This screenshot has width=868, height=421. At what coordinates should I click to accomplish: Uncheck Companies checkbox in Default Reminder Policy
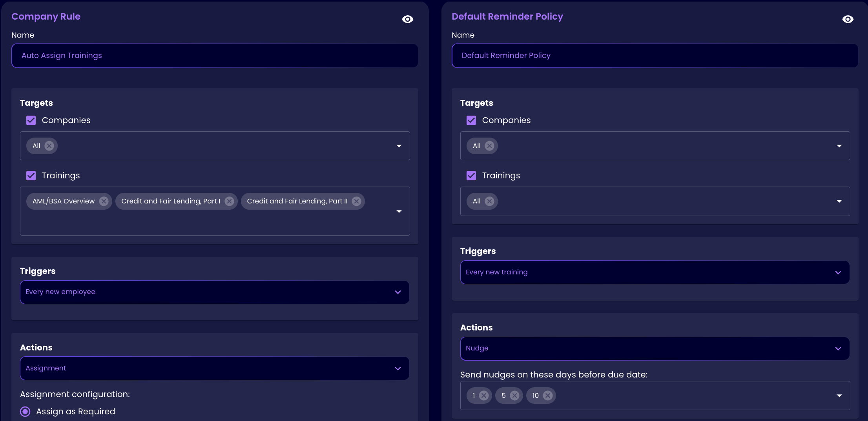[471, 120]
